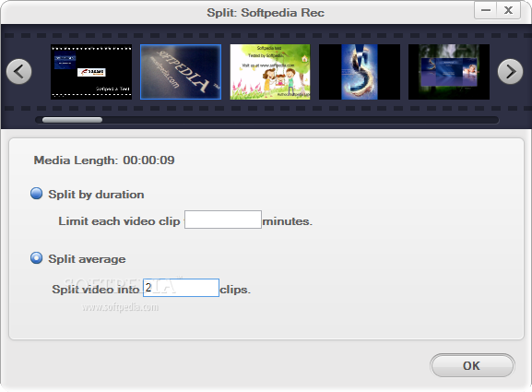Viewport: 532px width, 392px height.
Task: Select the highlighted Softpedia fabric thumbnail
Action: point(181,72)
